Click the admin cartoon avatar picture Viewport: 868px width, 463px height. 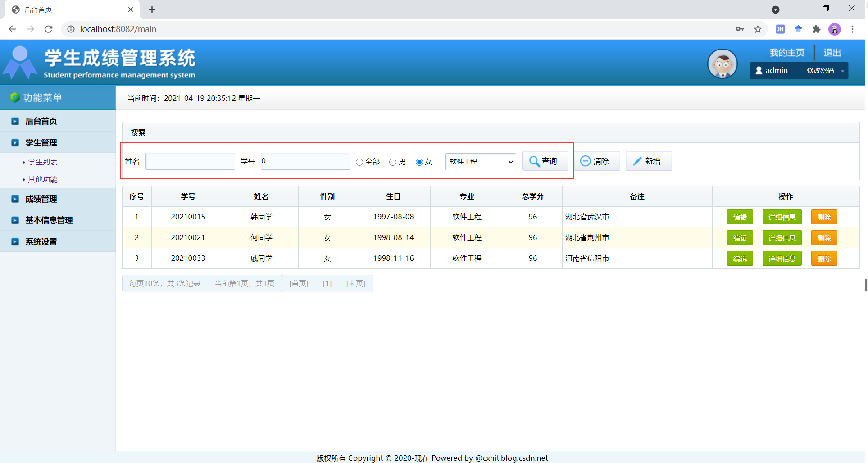[723, 64]
